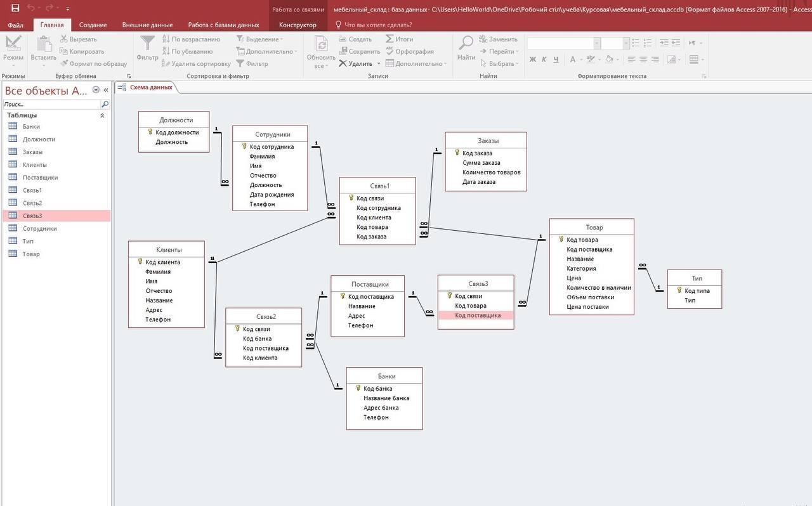Screen dimensions: 812x506
Task: Switch to the Конструктор tab
Action: (298, 25)
